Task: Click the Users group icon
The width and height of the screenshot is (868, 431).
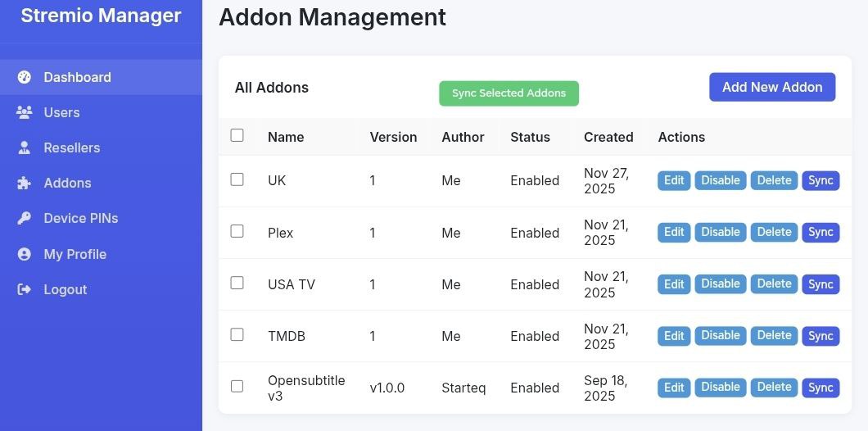Action: (24, 112)
